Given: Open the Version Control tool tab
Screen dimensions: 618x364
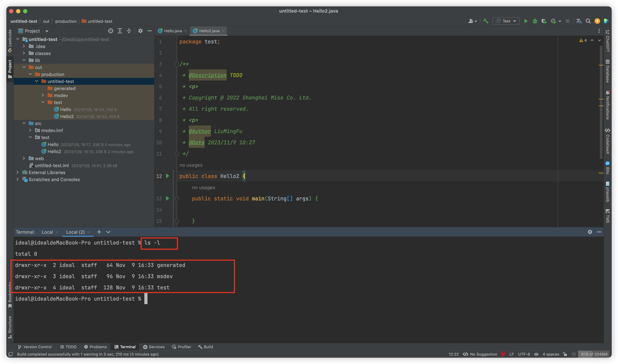Looking at the screenshot, I should (x=35, y=347).
